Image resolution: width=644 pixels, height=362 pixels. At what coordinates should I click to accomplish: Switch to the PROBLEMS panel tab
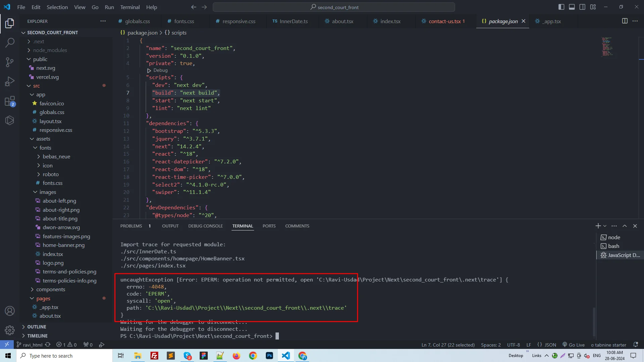[x=131, y=226]
